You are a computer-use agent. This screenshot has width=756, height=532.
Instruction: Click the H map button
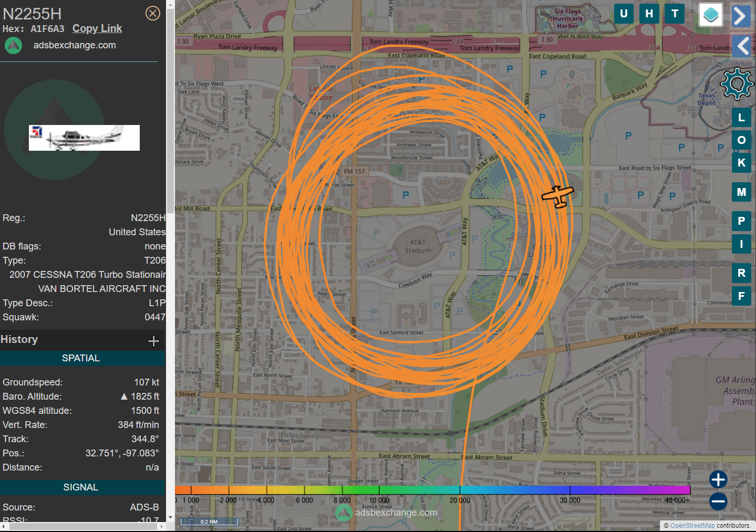click(649, 14)
